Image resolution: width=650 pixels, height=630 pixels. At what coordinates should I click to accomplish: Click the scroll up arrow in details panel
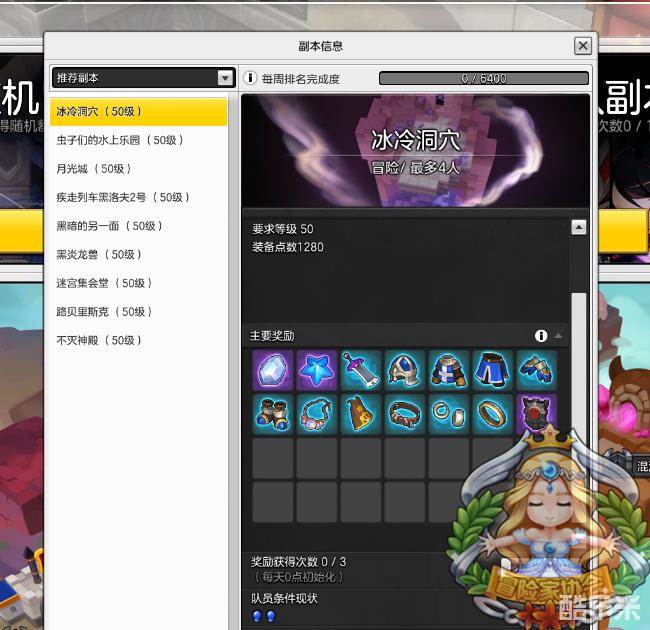tap(578, 228)
